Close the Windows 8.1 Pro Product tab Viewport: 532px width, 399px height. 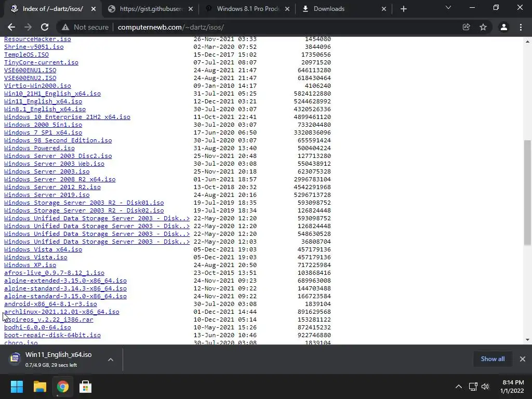[x=287, y=9]
